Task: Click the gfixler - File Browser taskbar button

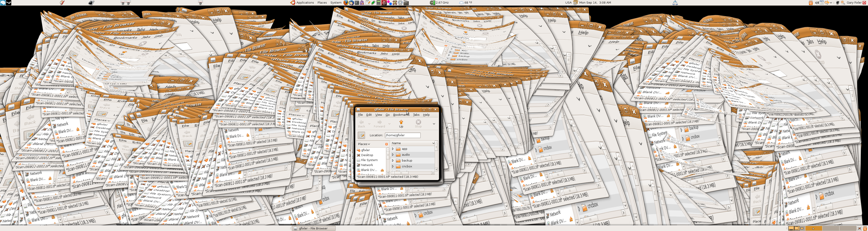Action: point(313,228)
